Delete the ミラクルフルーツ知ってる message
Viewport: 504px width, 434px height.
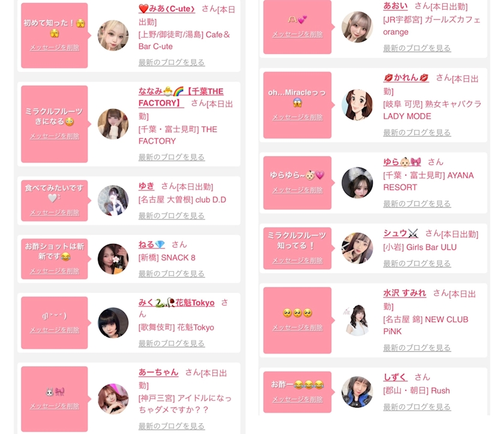coord(298,261)
